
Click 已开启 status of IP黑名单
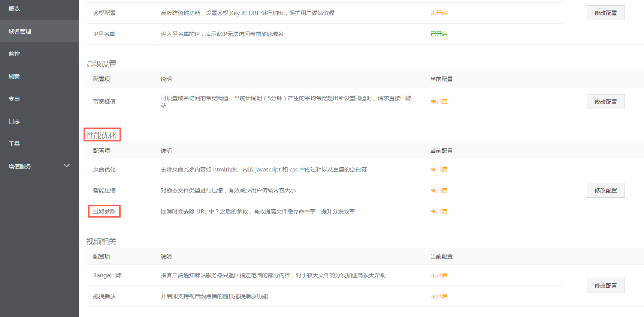tap(439, 34)
